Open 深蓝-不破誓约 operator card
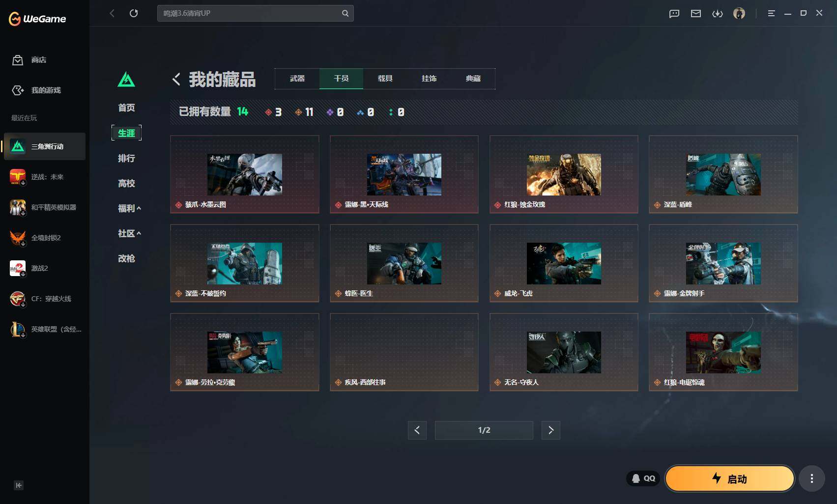Screen dimensions: 837x504 click(x=245, y=263)
